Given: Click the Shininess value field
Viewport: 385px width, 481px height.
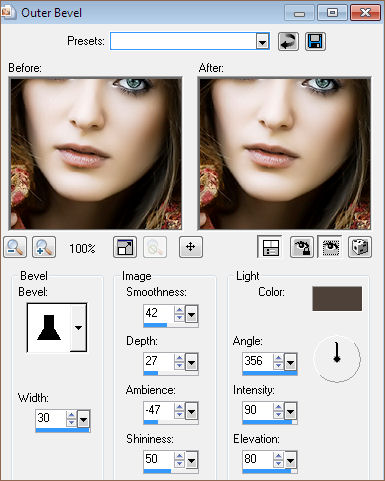Looking at the screenshot, I should (159, 459).
